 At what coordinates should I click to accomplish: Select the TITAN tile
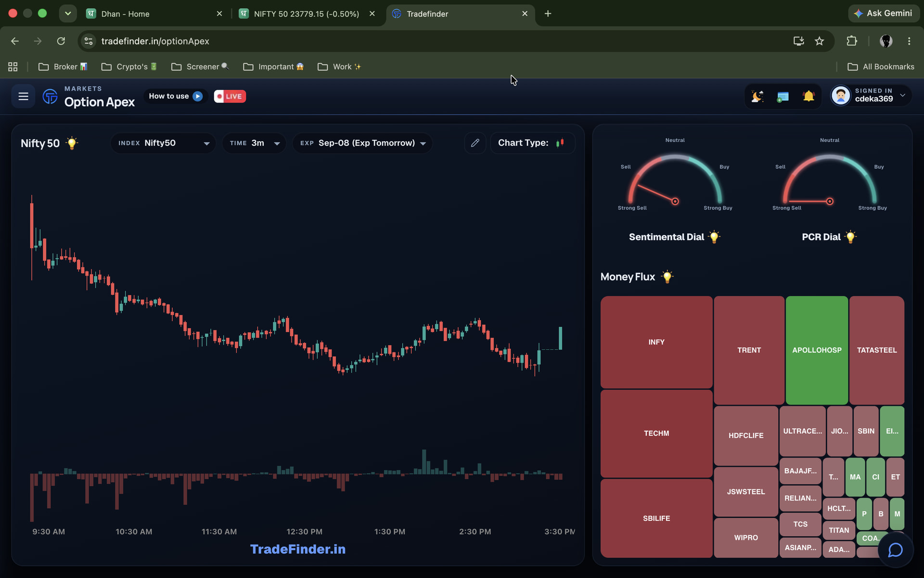tap(839, 530)
